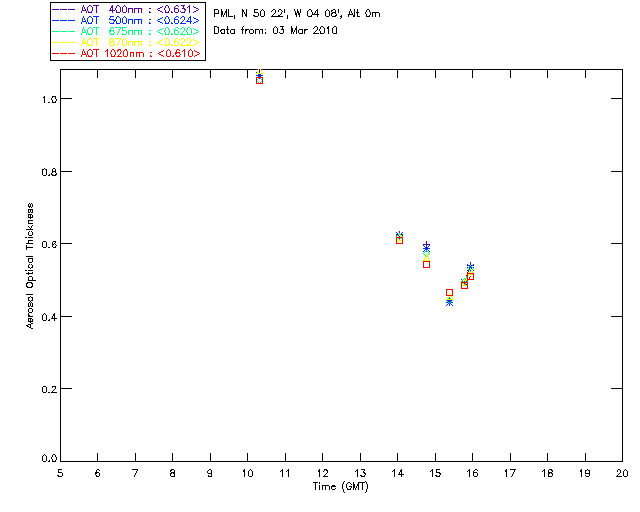Click the x-axis tick label 5

[60, 473]
